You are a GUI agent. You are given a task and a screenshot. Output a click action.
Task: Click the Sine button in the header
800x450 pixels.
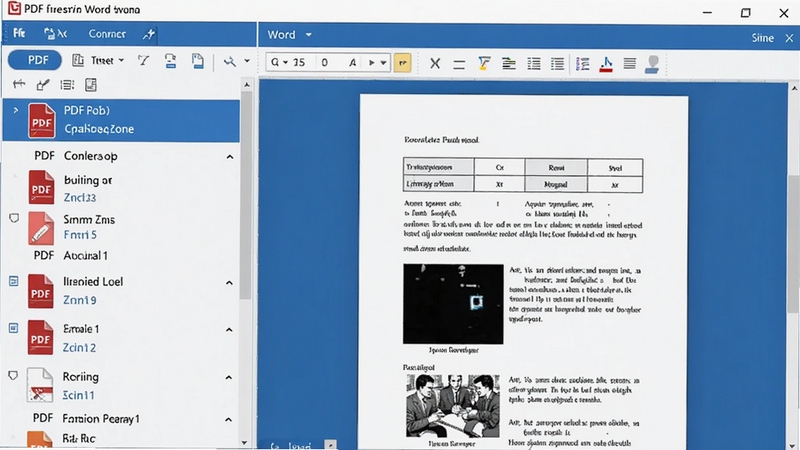pyautogui.click(x=762, y=38)
